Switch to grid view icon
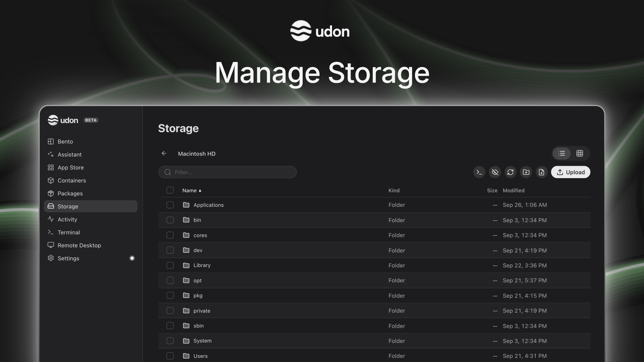The width and height of the screenshot is (644, 362). (x=580, y=153)
